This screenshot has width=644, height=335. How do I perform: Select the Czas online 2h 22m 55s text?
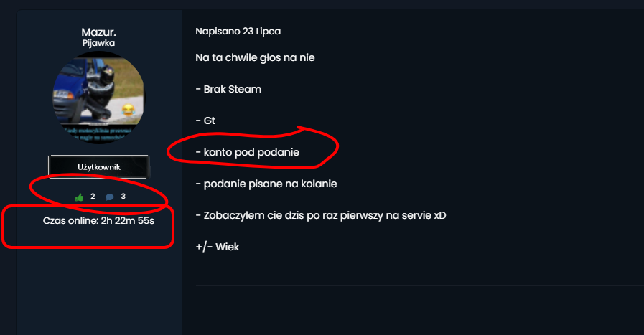98,220
